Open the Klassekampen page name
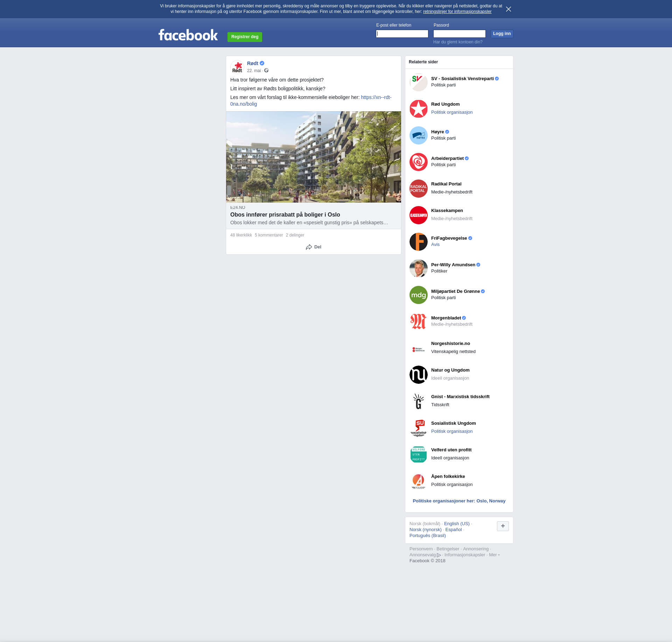Viewport: 672px width, 642px height. pos(447,211)
